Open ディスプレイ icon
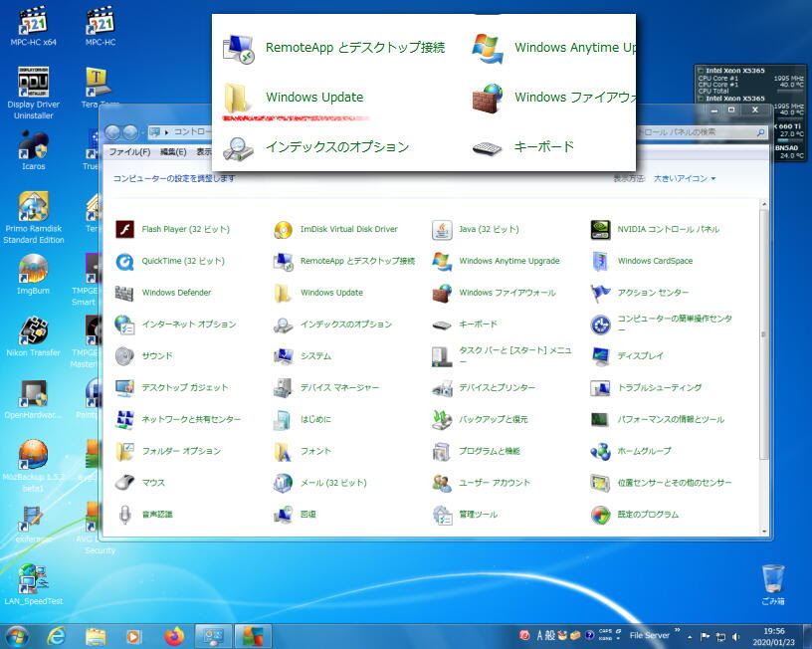Image resolution: width=812 pixels, height=649 pixels. pos(600,355)
